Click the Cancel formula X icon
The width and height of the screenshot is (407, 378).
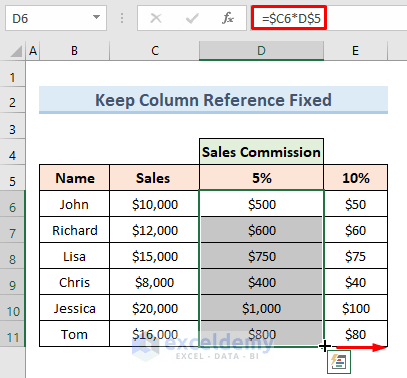click(x=156, y=18)
